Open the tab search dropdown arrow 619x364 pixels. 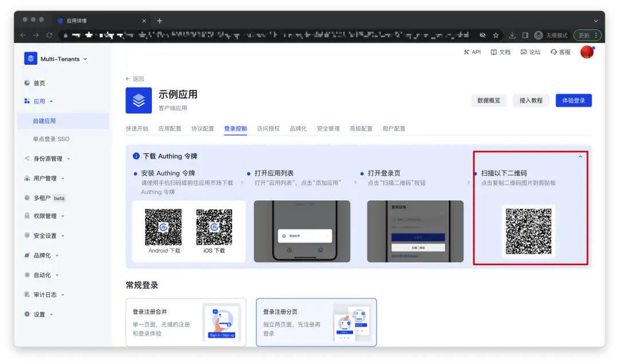coord(596,21)
